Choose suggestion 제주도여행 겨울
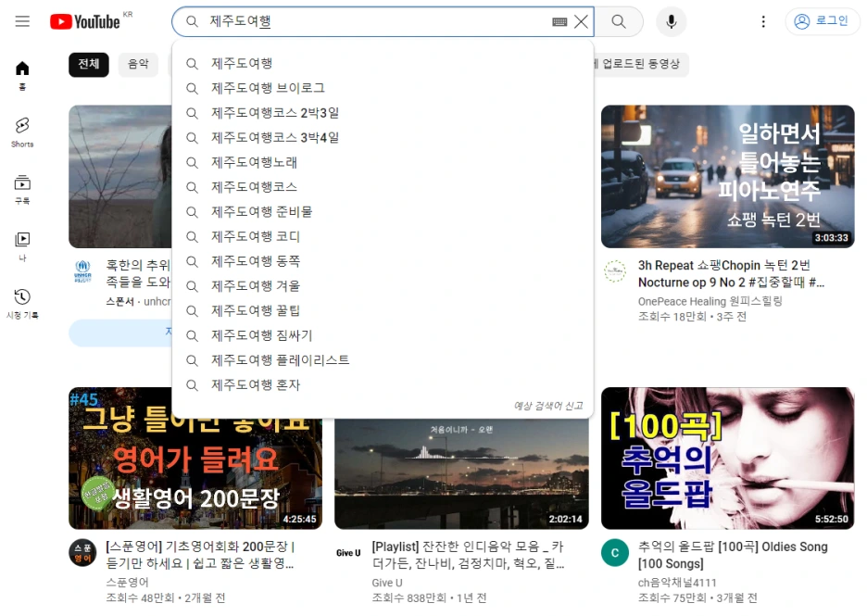 coord(383,286)
